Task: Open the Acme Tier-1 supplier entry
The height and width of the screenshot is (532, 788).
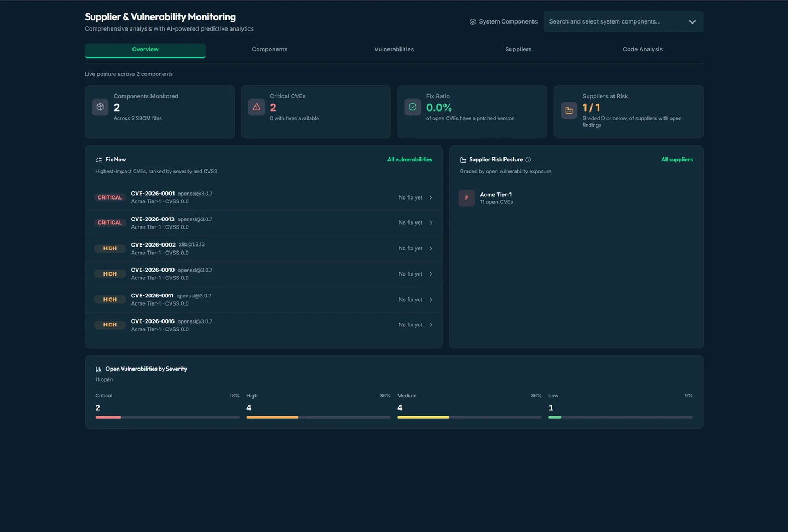Action: (x=576, y=198)
